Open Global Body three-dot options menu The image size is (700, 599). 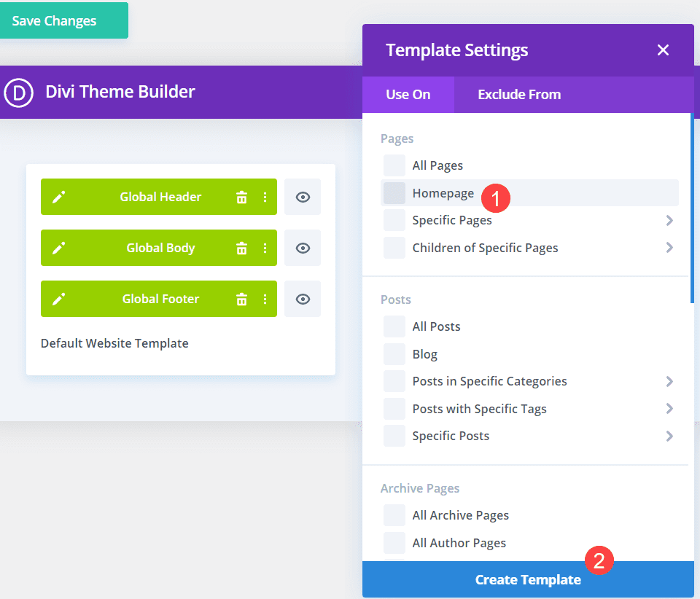pos(265,248)
